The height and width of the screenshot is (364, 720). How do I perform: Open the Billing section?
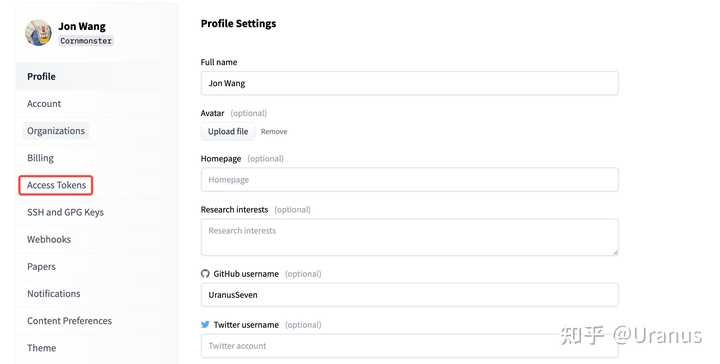(40, 158)
